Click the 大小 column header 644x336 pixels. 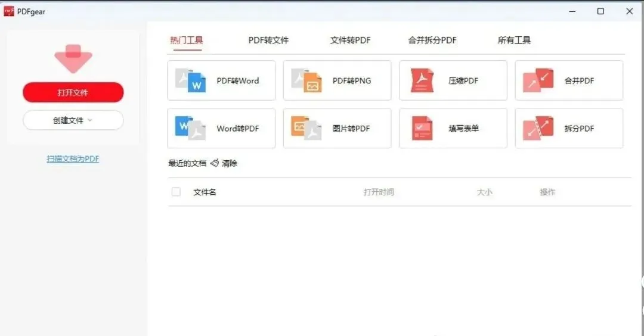(x=485, y=192)
